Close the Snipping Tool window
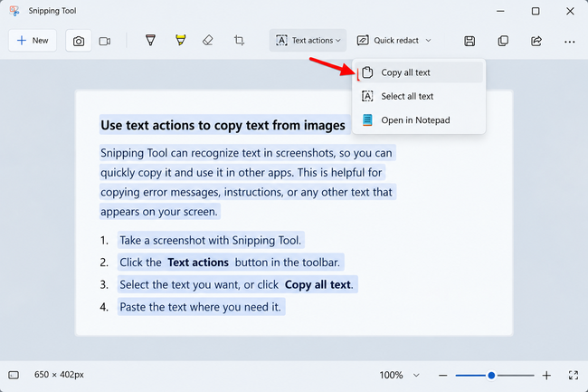Viewport: 588px width, 392px height. (570, 11)
